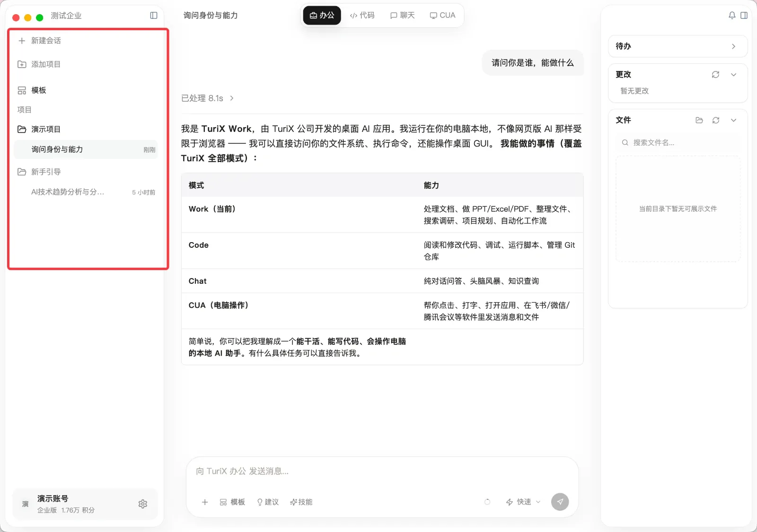
Task: Click search magnifier icon in 文件 panel
Action: pos(625,143)
